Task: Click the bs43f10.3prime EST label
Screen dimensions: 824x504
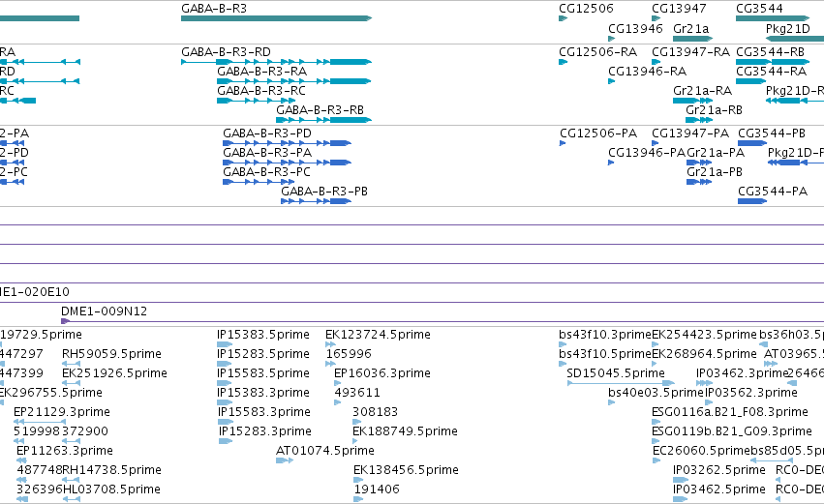Action: 605,335
